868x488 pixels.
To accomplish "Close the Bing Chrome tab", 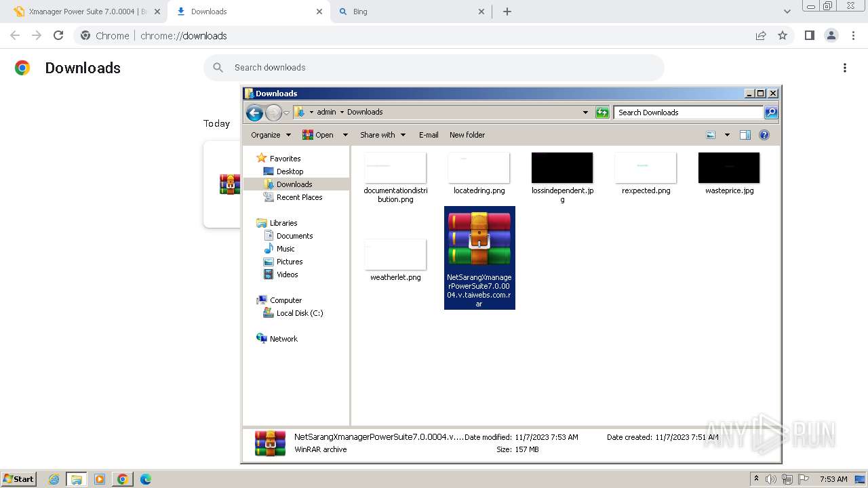I will [x=481, y=12].
